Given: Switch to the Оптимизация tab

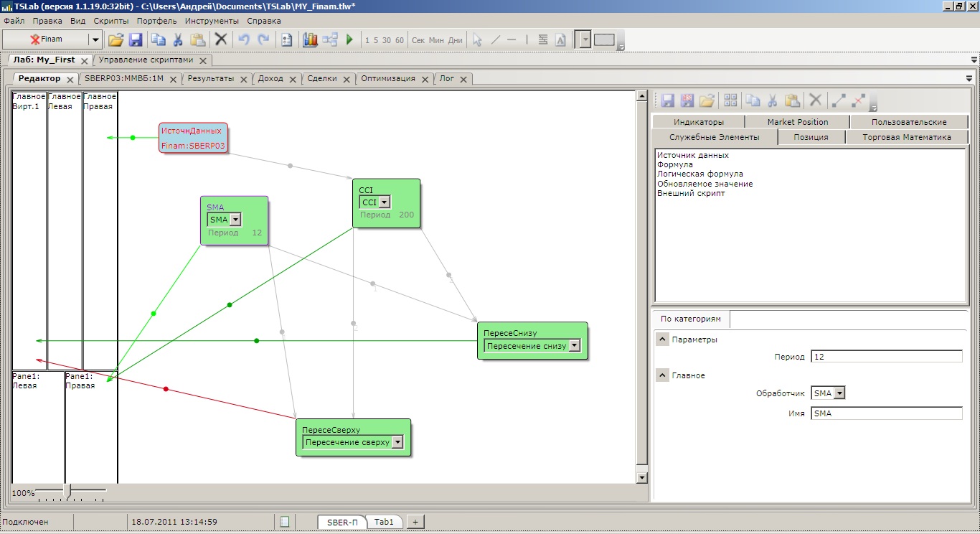Looking at the screenshot, I should (387, 79).
